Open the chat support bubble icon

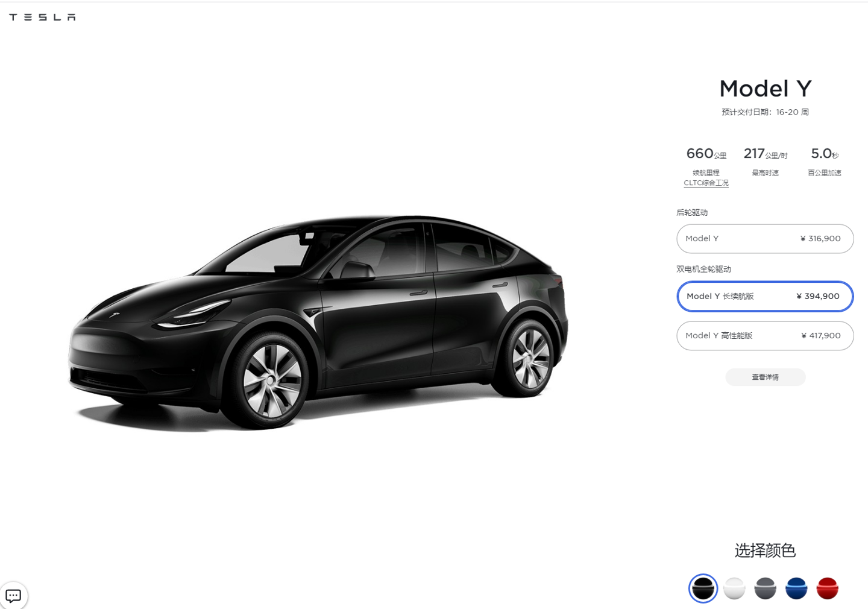[13, 596]
